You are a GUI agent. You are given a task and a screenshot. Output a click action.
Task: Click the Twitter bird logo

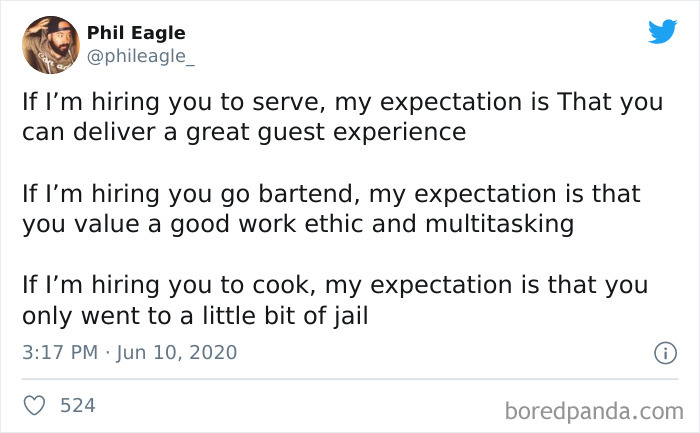[662, 32]
